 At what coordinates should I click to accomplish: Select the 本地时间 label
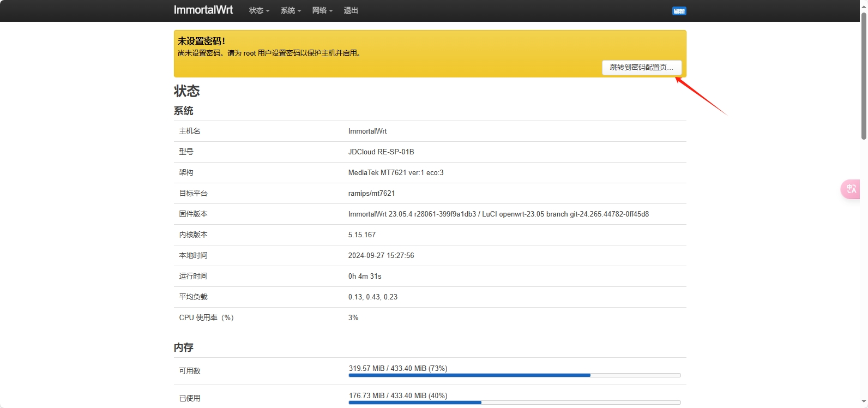click(194, 255)
